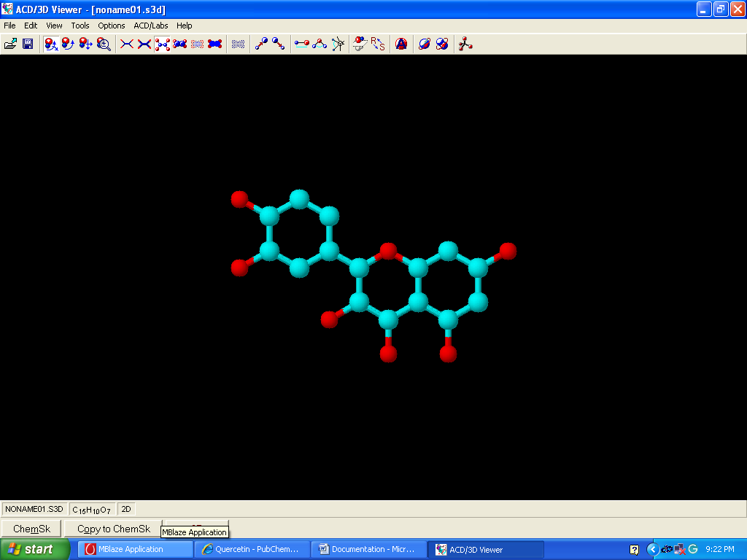This screenshot has width=747, height=560.
Task: Toggle the Balls and Sticks display mode
Action: coord(162,44)
